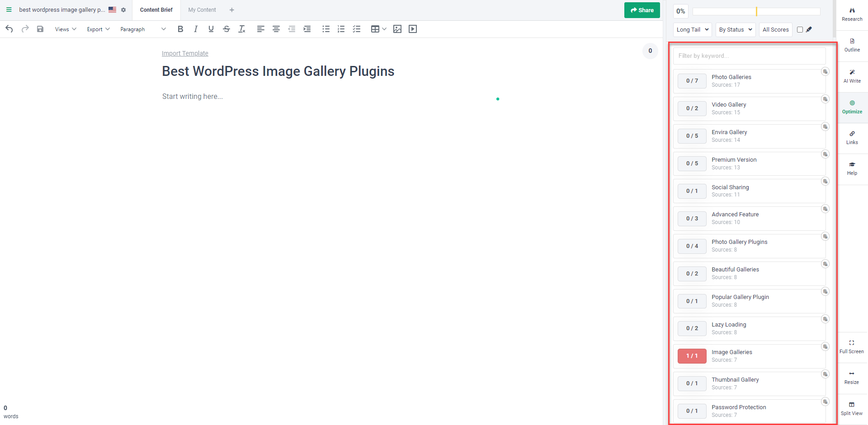Copy the Envira Gallery keyword

click(x=825, y=126)
